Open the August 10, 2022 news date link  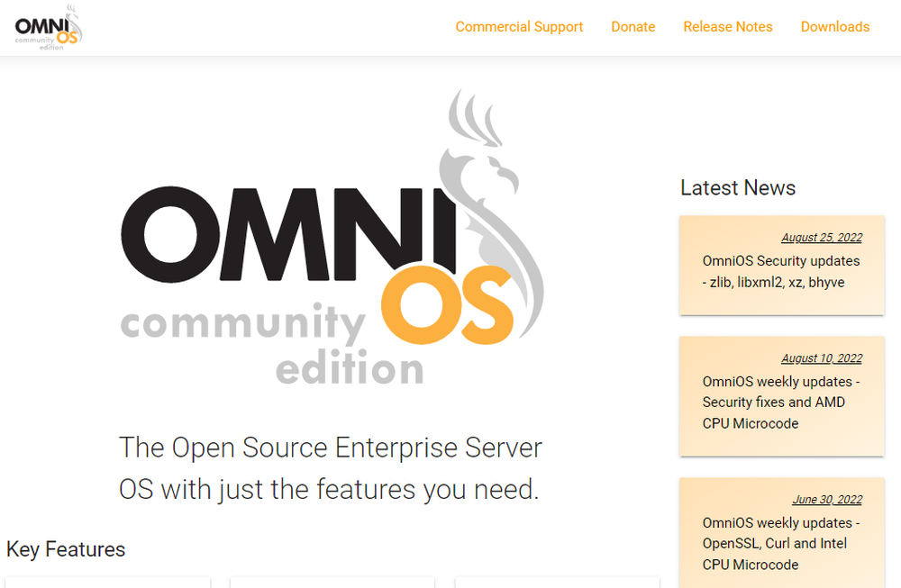(822, 358)
